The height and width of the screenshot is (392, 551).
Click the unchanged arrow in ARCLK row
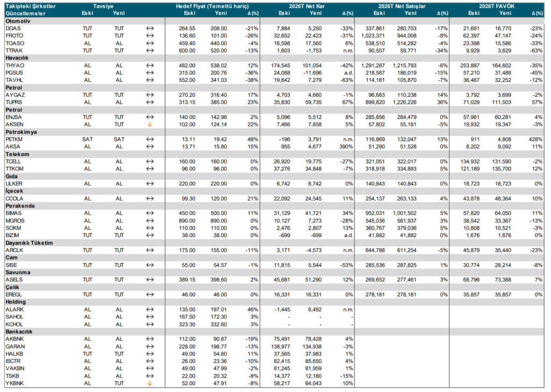[x=150, y=251]
